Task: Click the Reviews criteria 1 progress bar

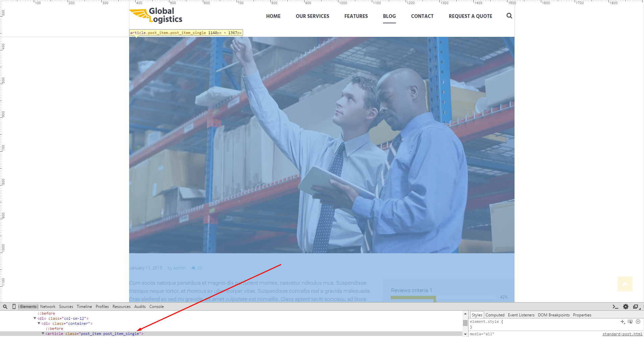Action: tap(443, 297)
